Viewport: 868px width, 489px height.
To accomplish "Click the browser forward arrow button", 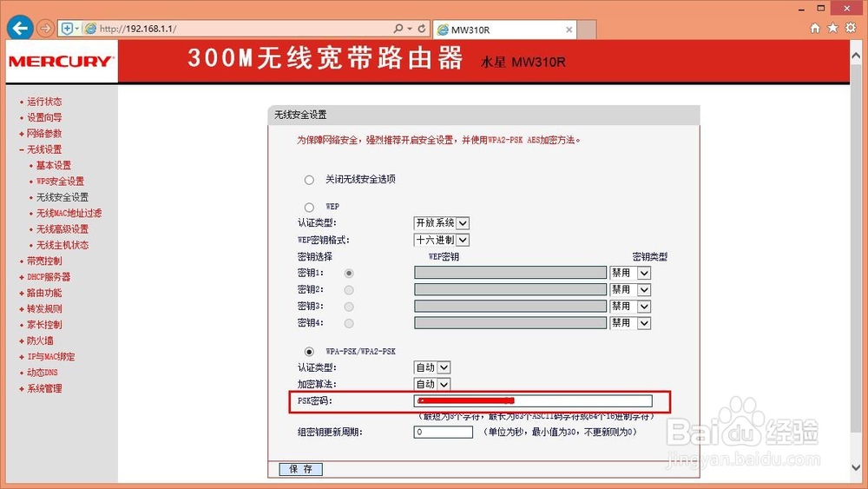I will tap(45, 29).
